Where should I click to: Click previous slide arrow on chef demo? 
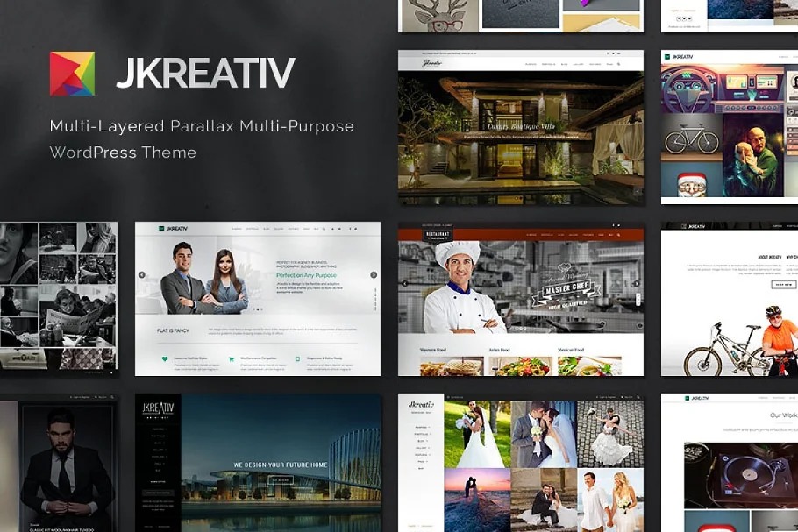coord(405,283)
